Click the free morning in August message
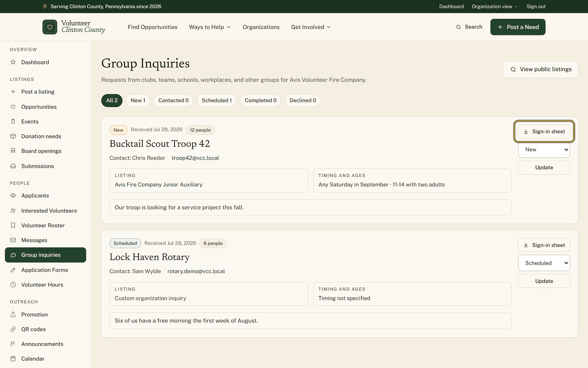The width and height of the screenshot is (588, 368). click(x=186, y=321)
